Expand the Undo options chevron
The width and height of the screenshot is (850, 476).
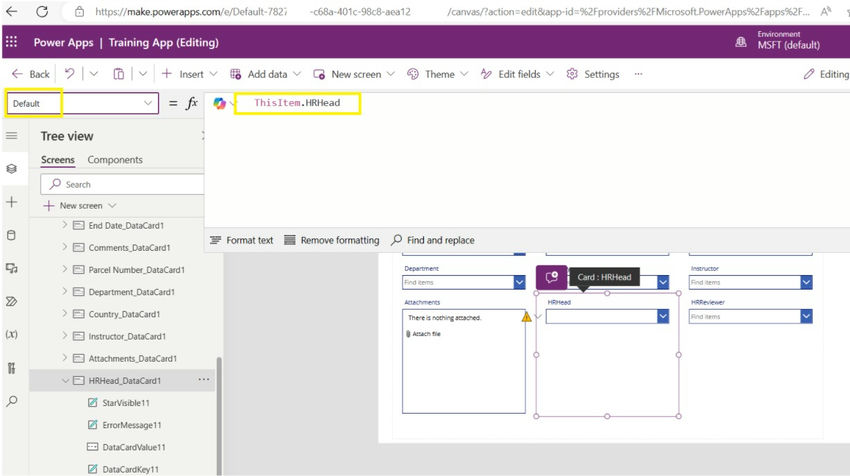(94, 74)
